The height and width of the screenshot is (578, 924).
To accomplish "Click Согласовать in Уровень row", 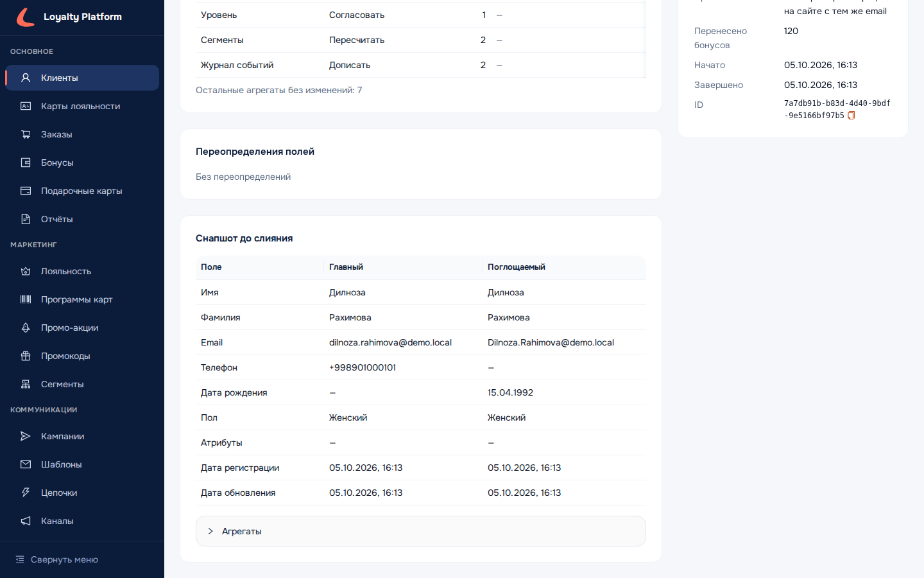I will pos(357,15).
